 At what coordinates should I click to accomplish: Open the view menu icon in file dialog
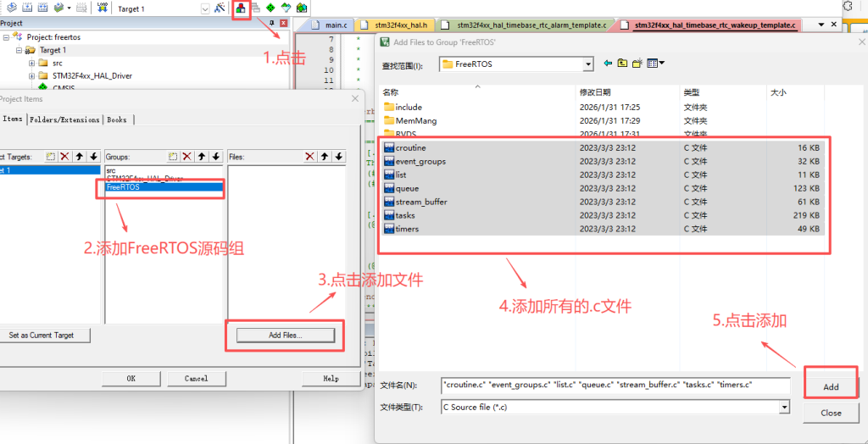point(655,64)
